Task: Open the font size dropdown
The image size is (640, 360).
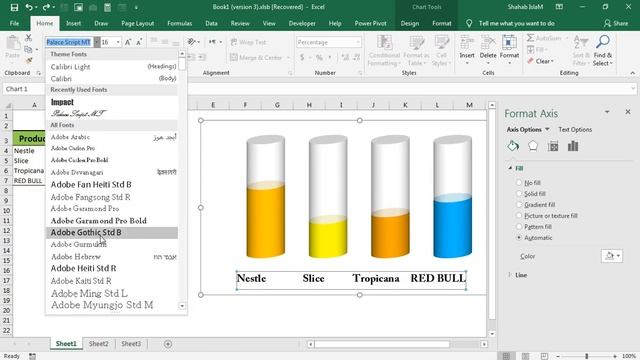Action: click(118, 42)
